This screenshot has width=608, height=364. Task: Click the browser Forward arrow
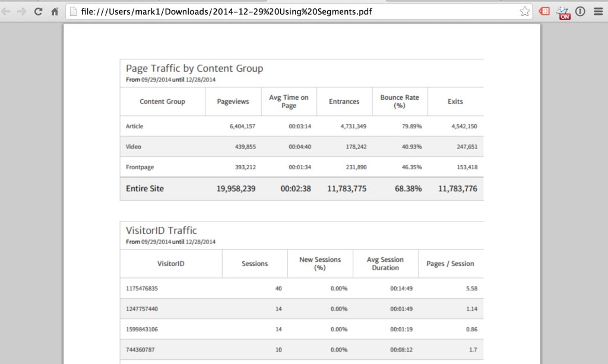(23, 11)
